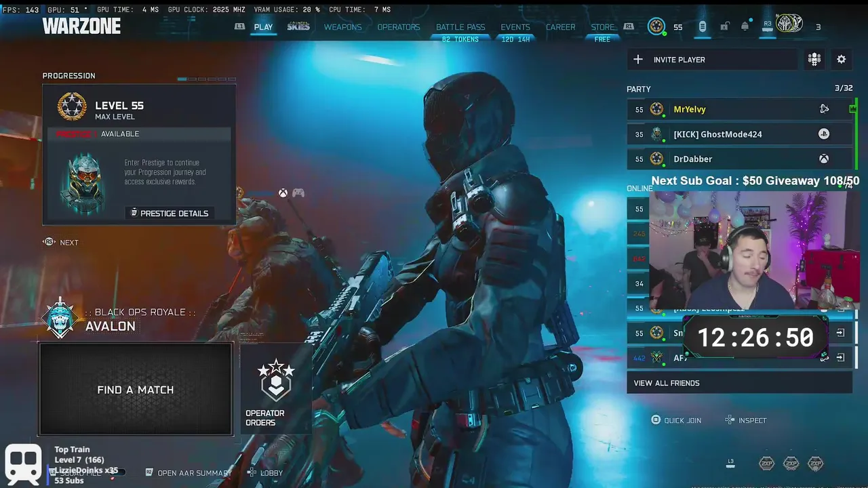This screenshot has height=488, width=868.
Task: Click the 12:26:50 timer overlay
Action: (755, 338)
